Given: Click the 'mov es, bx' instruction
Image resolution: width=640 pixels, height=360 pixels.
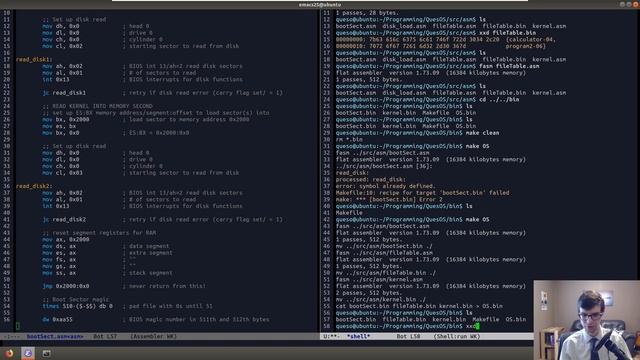Looking at the screenshot, I should [59, 126].
